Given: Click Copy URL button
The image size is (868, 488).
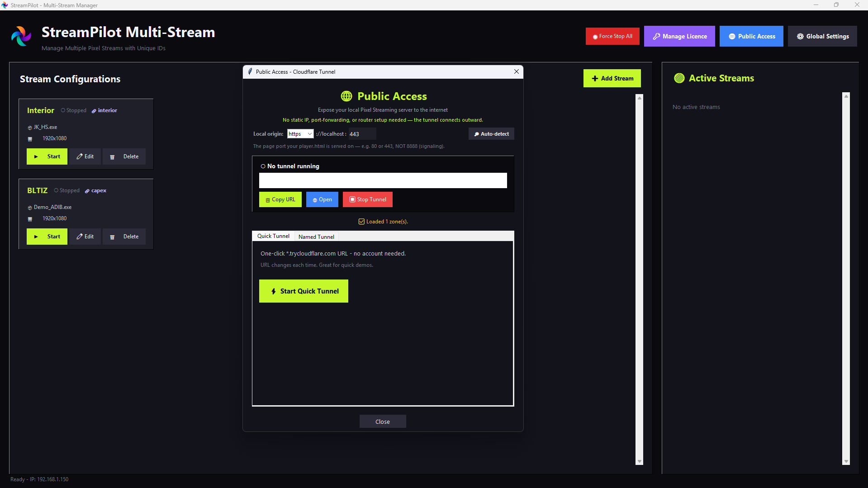Looking at the screenshot, I should 280,199.
